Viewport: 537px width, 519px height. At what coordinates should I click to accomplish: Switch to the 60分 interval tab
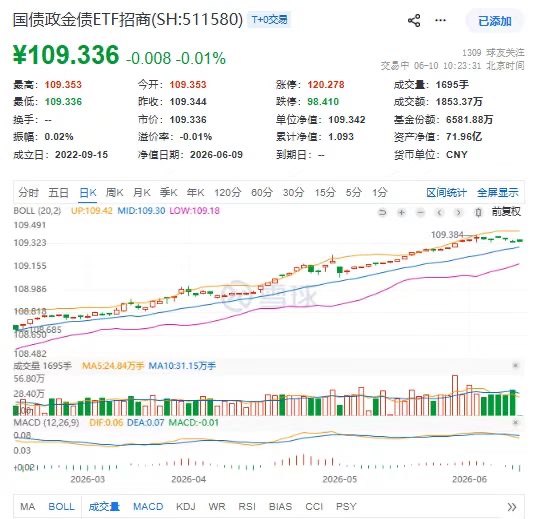[x=262, y=193]
